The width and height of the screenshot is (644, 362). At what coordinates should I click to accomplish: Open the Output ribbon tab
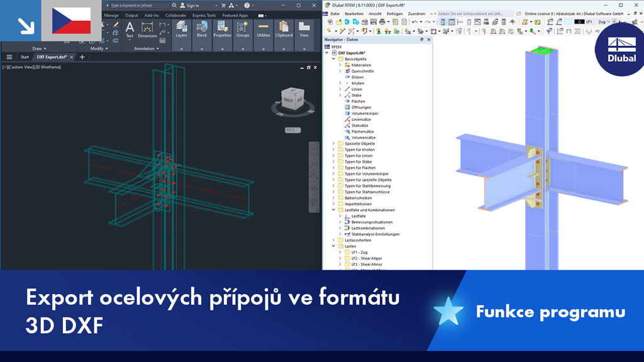(131, 15)
